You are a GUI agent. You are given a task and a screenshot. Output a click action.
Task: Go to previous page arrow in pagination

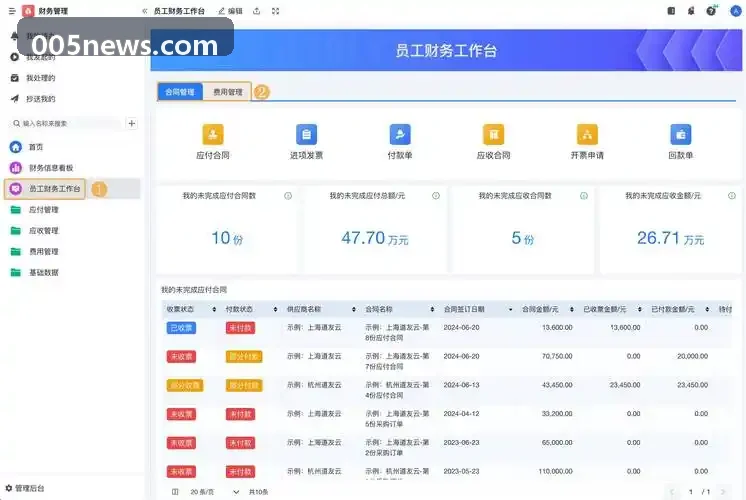[672, 492]
